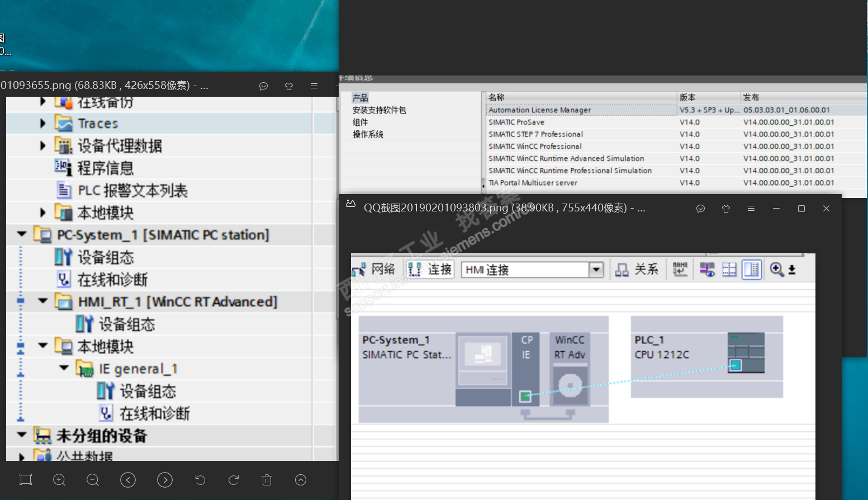Click the 设备代理数据 folder icon

click(64, 145)
